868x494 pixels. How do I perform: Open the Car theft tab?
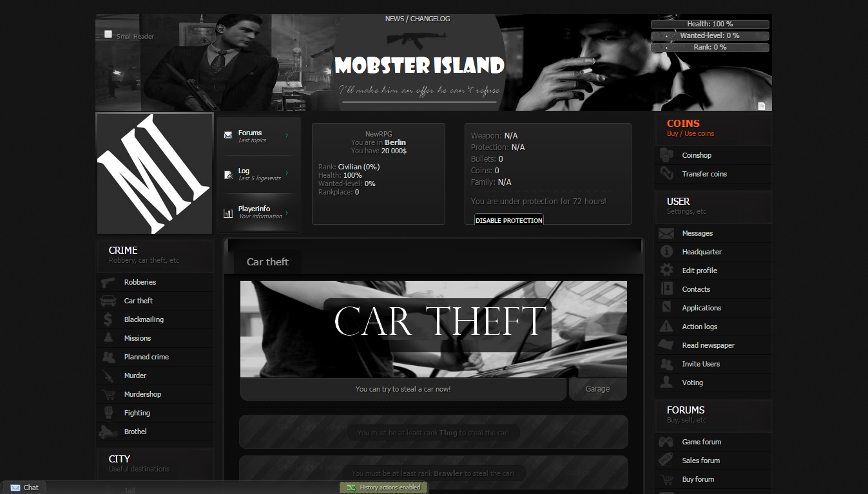point(267,261)
